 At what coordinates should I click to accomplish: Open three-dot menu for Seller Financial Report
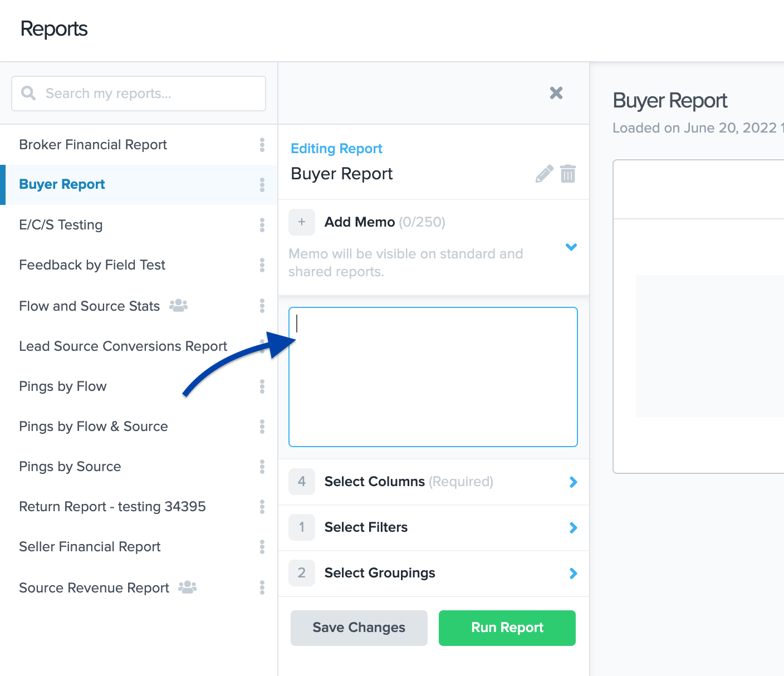262,547
